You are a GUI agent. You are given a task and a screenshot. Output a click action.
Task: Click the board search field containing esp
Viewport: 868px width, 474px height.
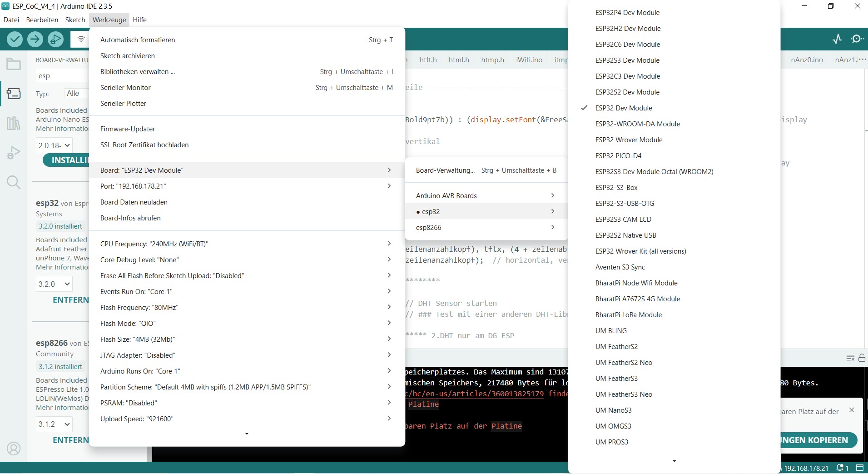[x=63, y=76]
